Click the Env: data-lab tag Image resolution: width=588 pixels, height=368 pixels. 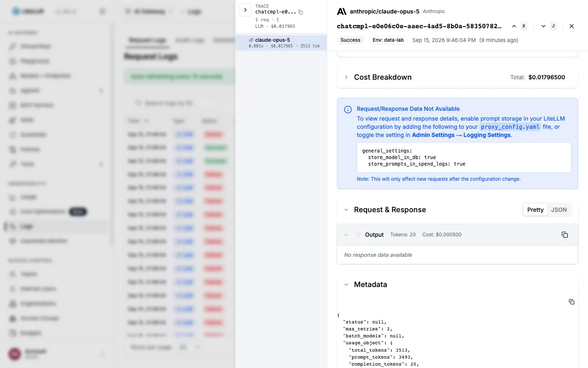(x=388, y=40)
